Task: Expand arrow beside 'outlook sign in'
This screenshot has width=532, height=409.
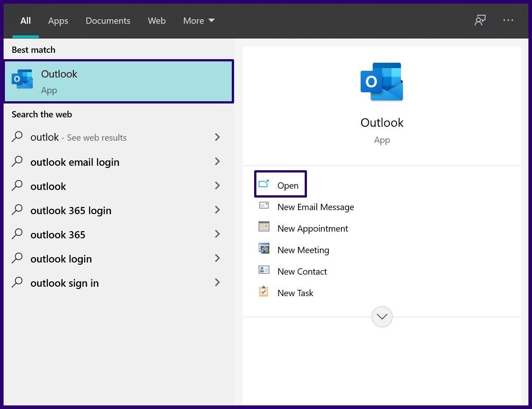Action: [217, 282]
